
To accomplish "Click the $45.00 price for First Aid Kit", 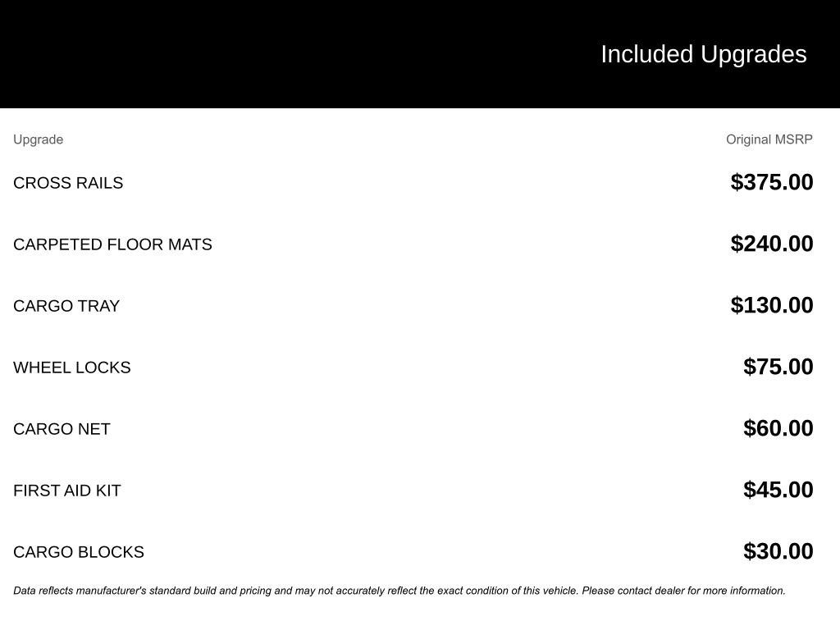I will pyautogui.click(x=778, y=490).
